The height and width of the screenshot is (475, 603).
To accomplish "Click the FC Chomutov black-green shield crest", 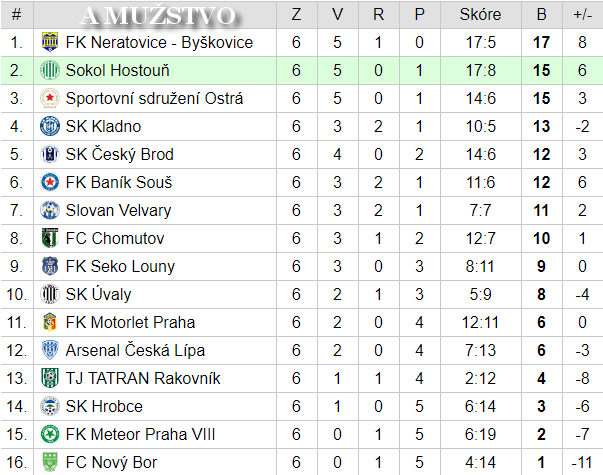I will [x=50, y=238].
